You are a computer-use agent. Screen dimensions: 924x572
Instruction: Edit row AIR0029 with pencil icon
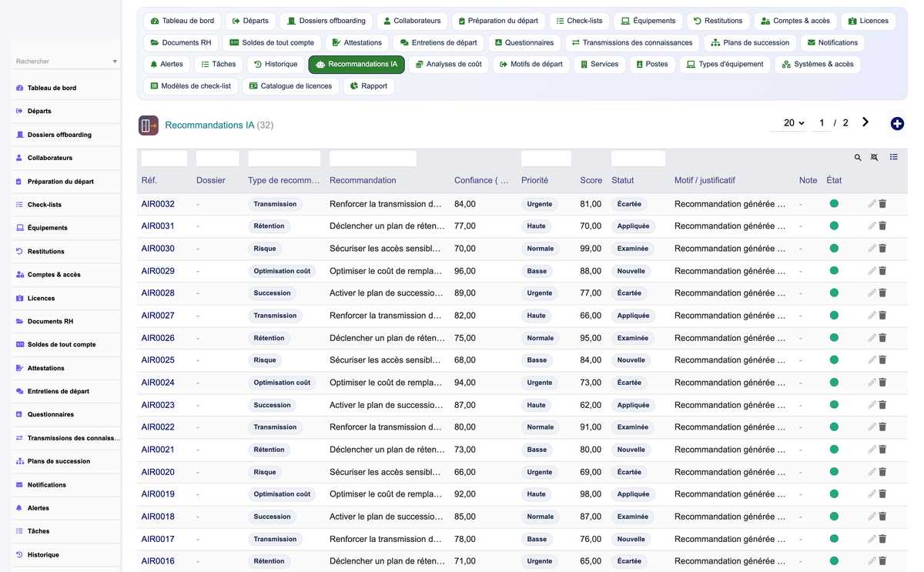(872, 271)
